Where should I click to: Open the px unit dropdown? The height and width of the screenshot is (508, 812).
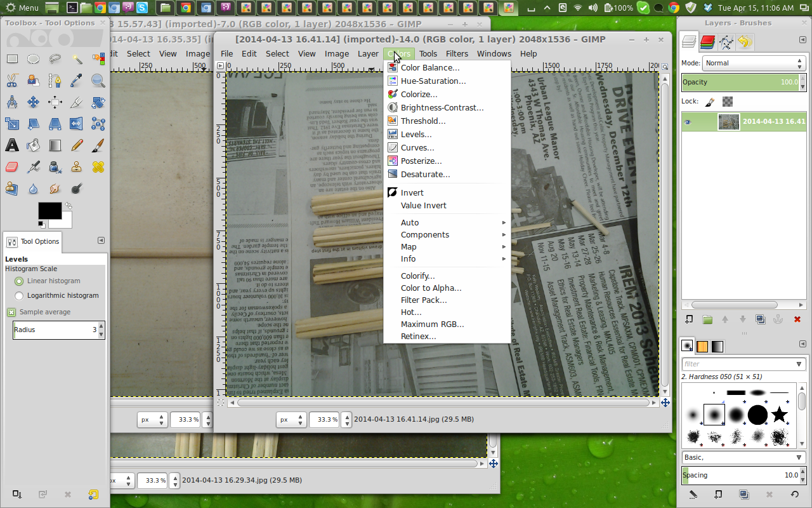pyautogui.click(x=291, y=419)
